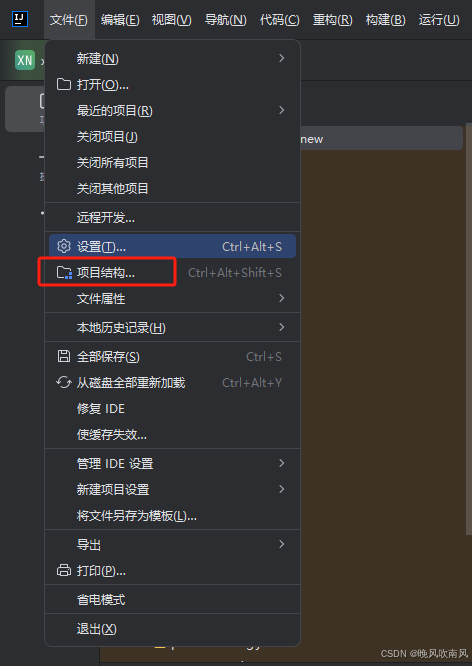Select 退出(X) to quit the IDE
The width and height of the screenshot is (472, 666).
click(x=172, y=629)
